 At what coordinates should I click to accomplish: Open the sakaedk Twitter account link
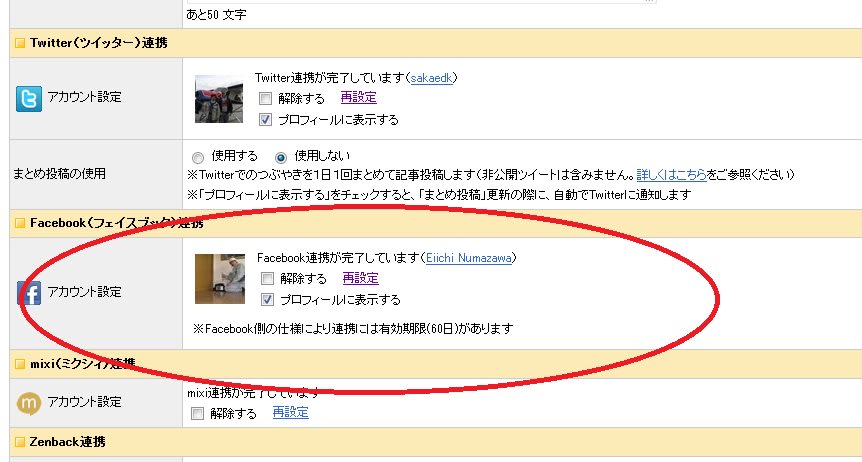tap(432, 78)
